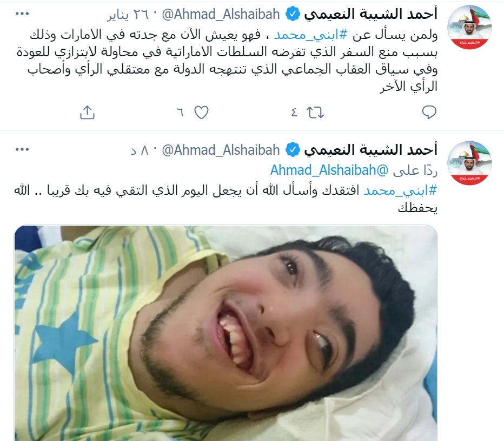Click @Ahmad_Alshaibah mention in reply line
This screenshot has width=504, height=441.
pos(329,170)
